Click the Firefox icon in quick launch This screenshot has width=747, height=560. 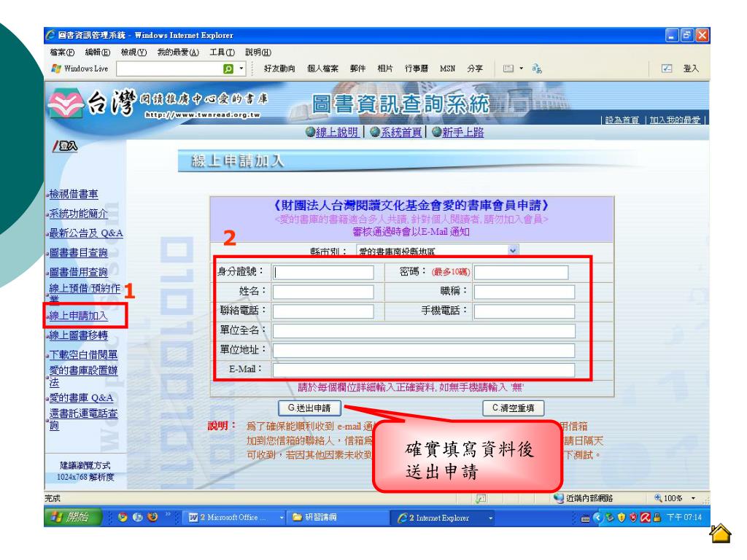(153, 517)
